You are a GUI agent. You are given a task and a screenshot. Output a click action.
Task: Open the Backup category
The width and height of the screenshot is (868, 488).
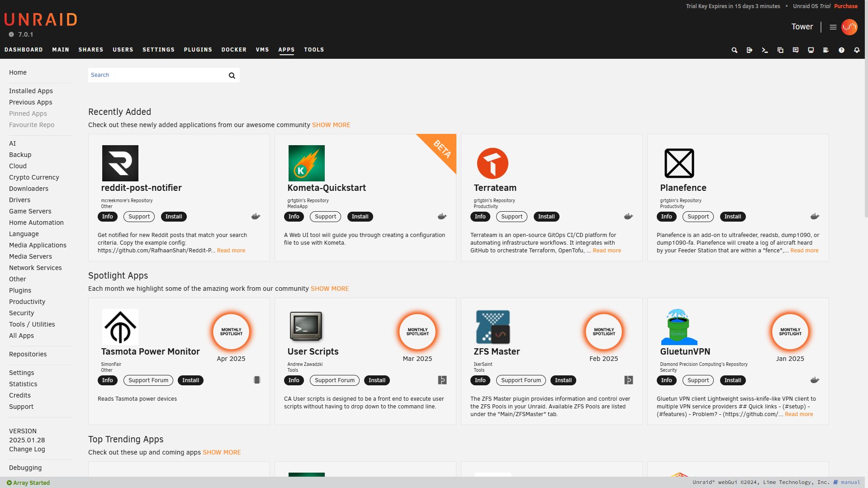point(20,155)
